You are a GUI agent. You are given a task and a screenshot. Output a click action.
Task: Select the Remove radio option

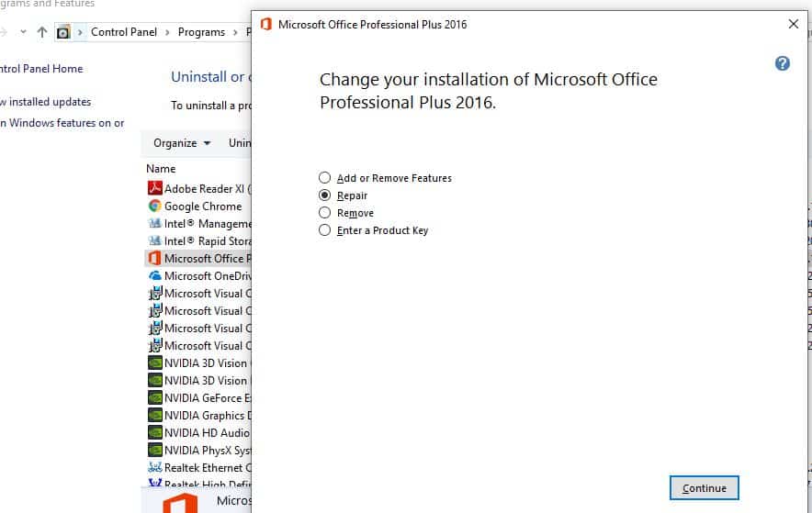coord(324,213)
